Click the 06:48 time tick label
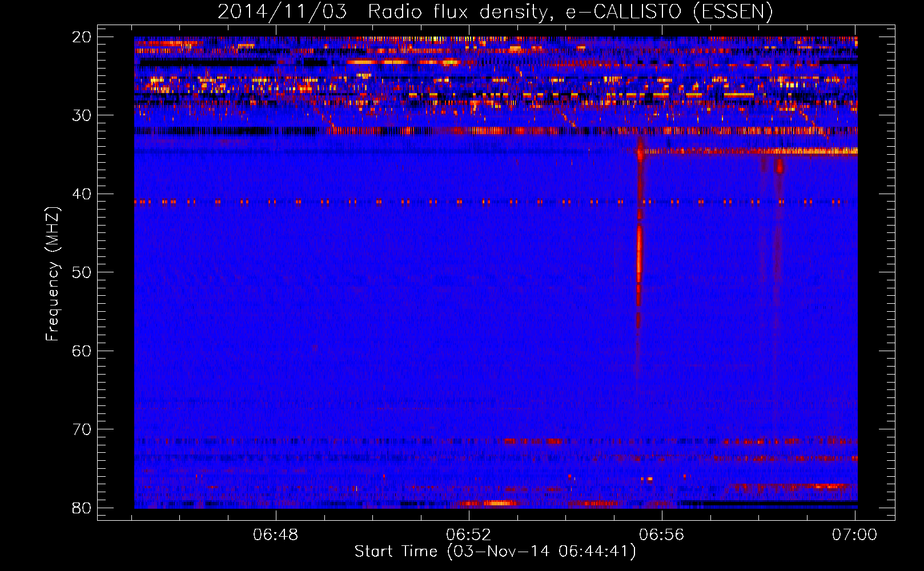This screenshot has width=924, height=571. [276, 534]
